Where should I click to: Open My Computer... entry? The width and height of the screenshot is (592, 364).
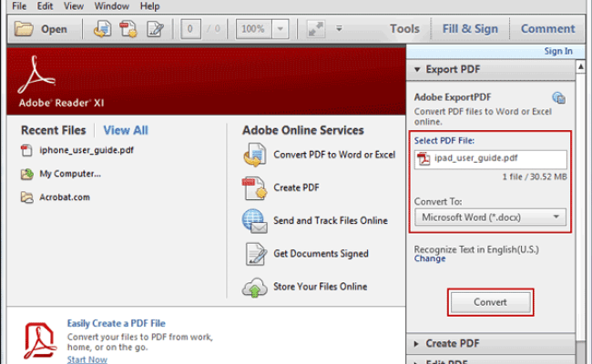[70, 174]
